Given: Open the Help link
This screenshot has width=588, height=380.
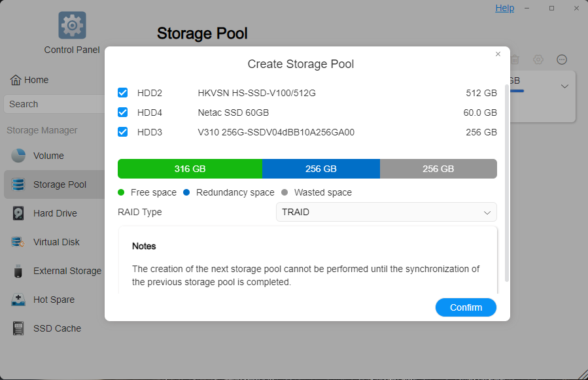Looking at the screenshot, I should click(504, 8).
